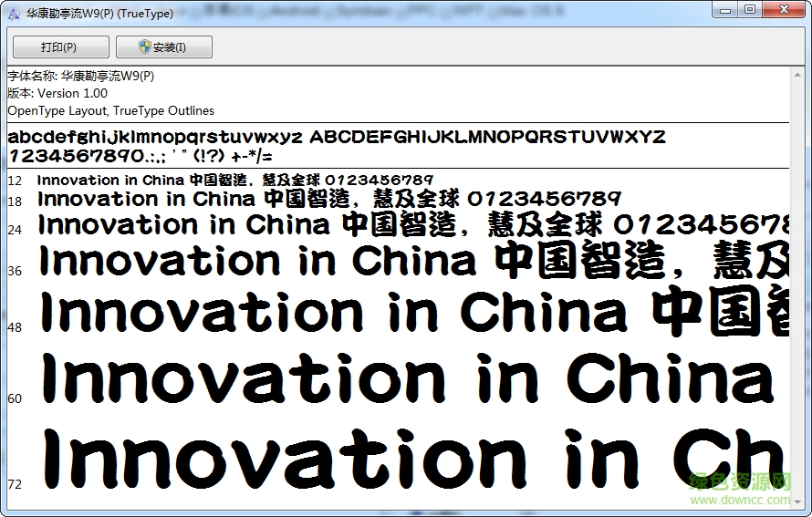Minimize the font preview window
The image size is (812, 517).
[x=725, y=10]
